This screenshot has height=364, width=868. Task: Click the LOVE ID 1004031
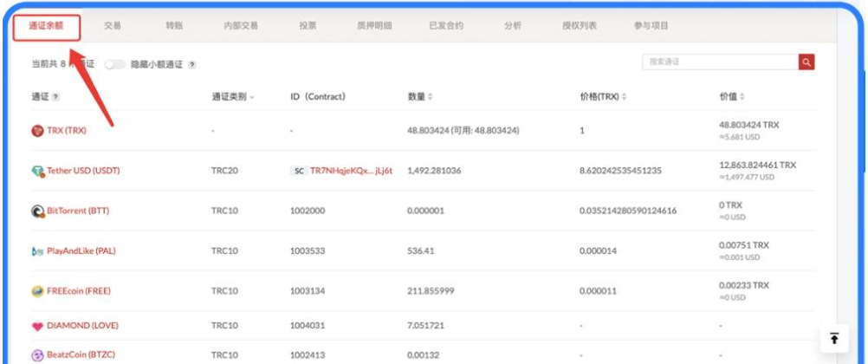[308, 326]
